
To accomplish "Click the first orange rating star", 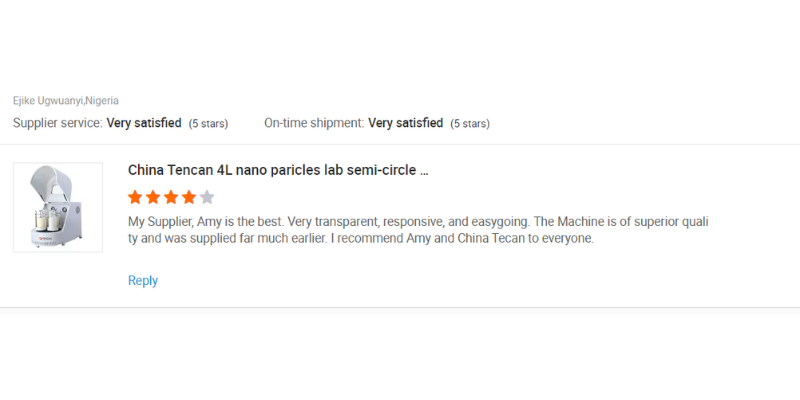I will tap(136, 197).
